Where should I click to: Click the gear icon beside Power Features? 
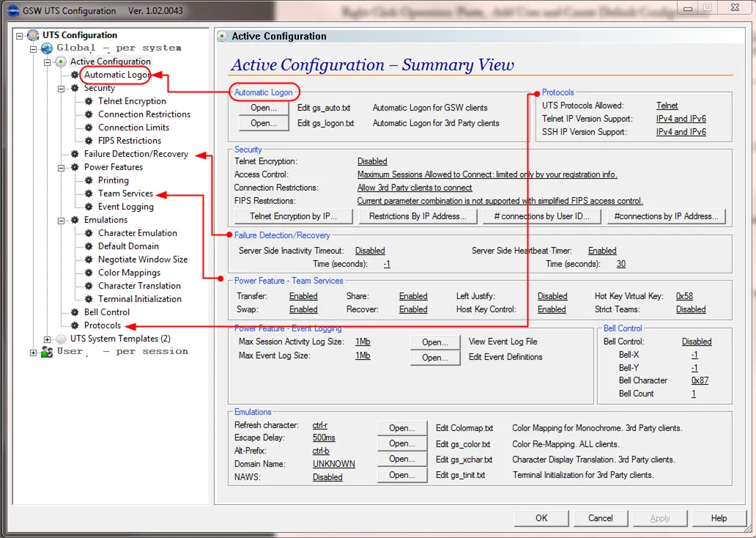75,167
